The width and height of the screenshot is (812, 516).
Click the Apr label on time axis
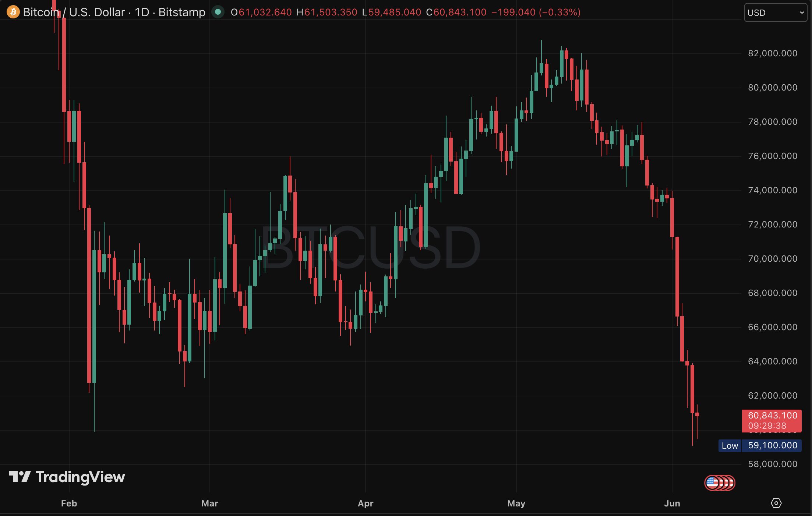pos(366,503)
